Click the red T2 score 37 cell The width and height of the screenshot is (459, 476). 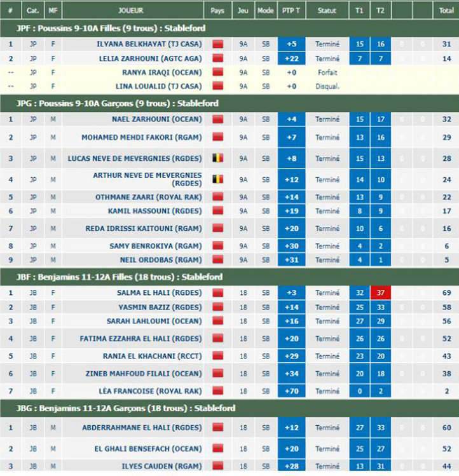(380, 293)
